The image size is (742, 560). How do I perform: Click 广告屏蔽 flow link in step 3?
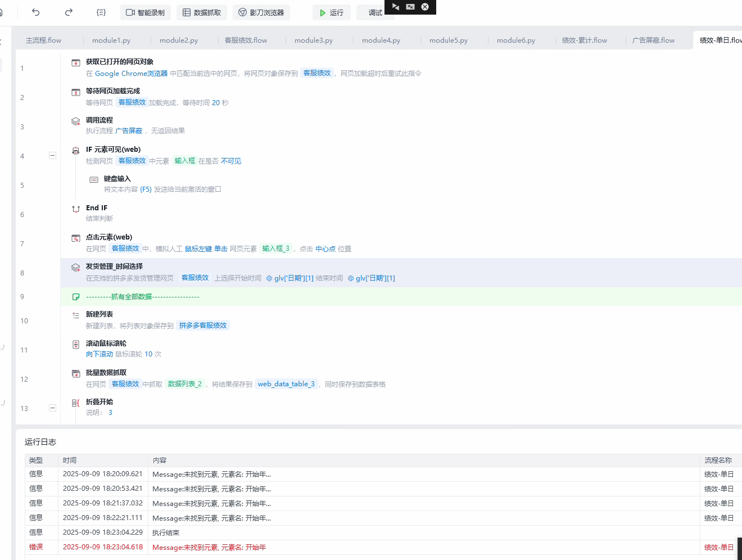coord(129,131)
